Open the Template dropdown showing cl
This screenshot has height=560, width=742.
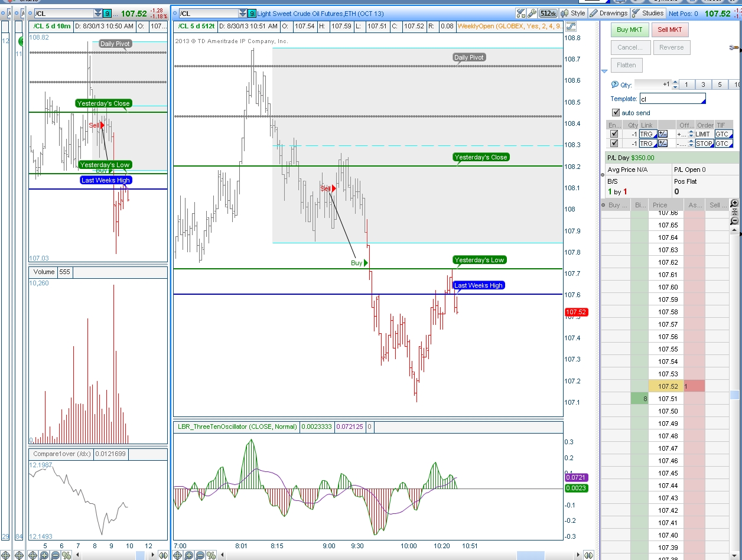(672, 99)
